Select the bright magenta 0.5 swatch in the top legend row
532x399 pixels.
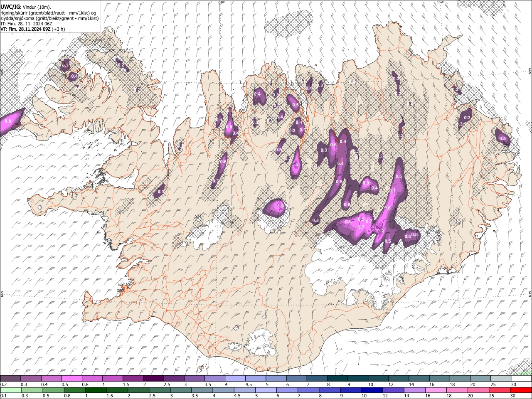(71, 379)
